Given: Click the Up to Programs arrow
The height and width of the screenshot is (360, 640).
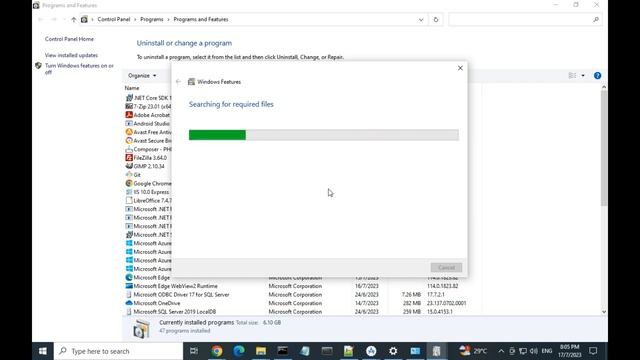Looking at the screenshot, I should pos(73,20).
